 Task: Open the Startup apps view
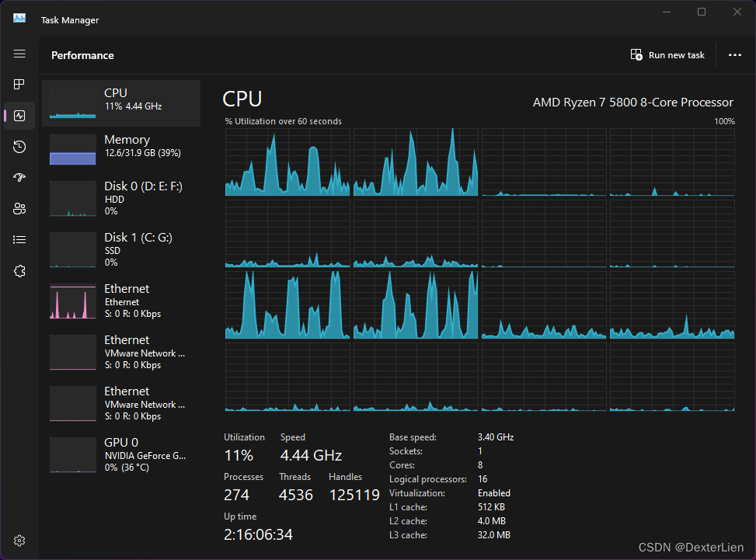coord(19,177)
